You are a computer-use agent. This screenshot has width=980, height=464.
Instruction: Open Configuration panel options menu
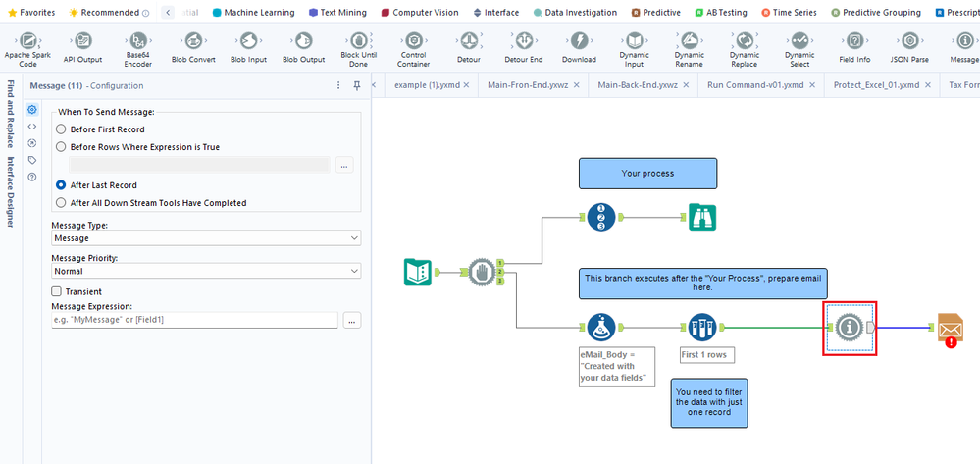tap(338, 85)
